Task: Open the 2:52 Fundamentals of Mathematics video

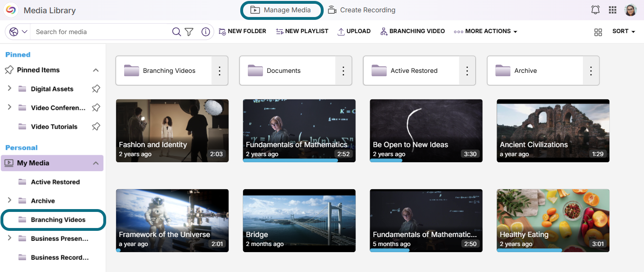Action: pos(299,131)
